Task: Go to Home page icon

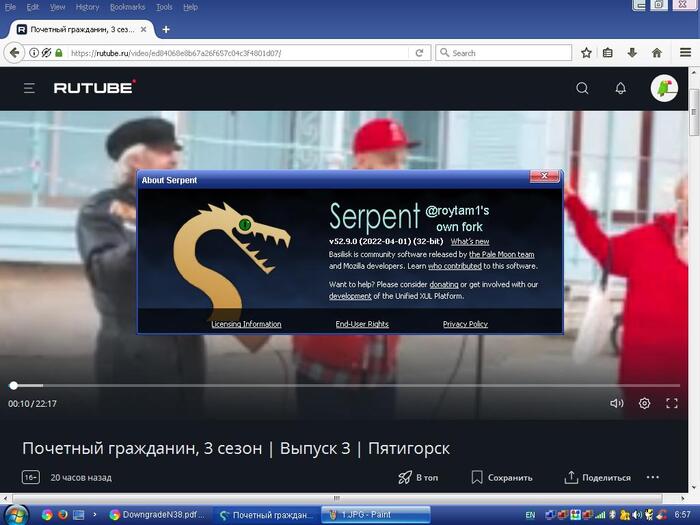Action: tap(657, 53)
